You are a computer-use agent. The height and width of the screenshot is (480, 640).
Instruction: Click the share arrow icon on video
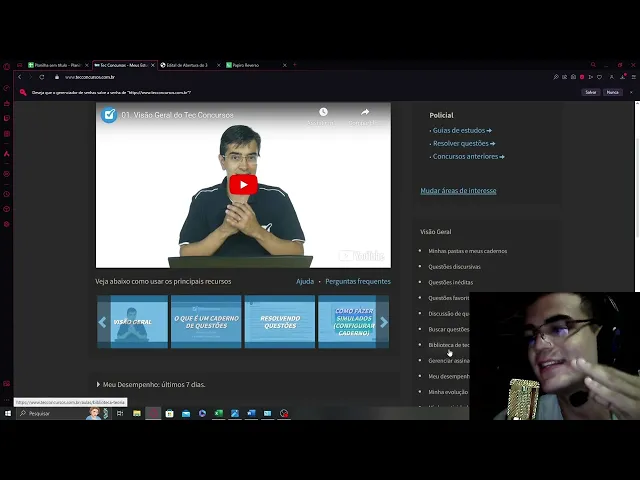pyautogui.click(x=365, y=112)
